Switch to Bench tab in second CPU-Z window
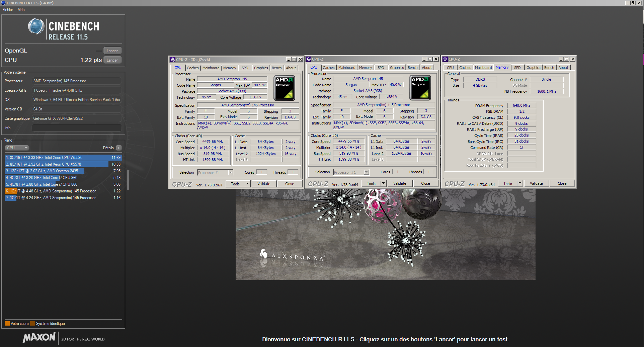Screen dimensions: 644x347 (x=412, y=68)
